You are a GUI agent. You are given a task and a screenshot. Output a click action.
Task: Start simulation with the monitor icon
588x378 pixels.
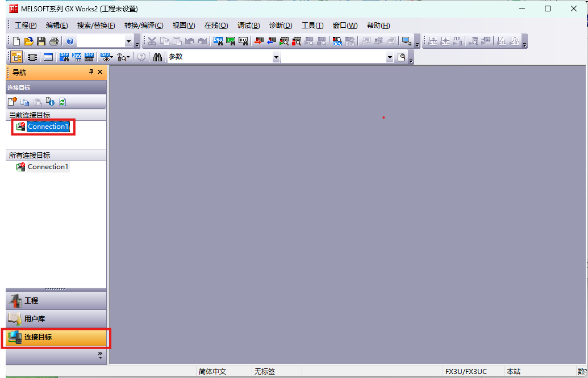pyautogui.click(x=407, y=41)
